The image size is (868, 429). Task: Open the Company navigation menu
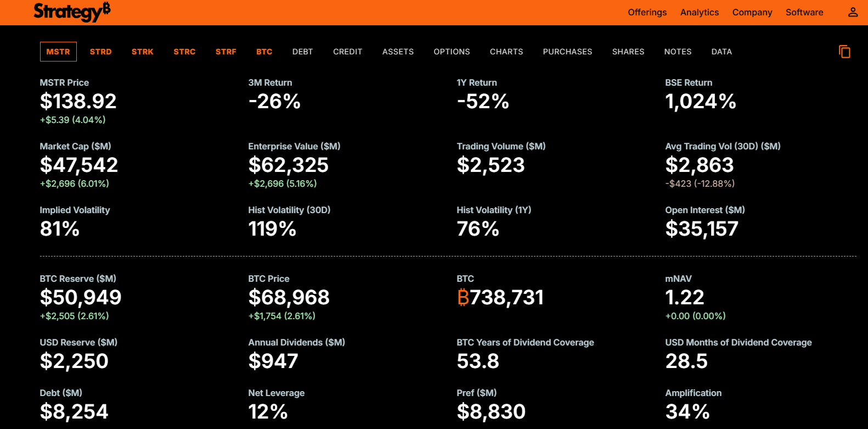click(752, 12)
